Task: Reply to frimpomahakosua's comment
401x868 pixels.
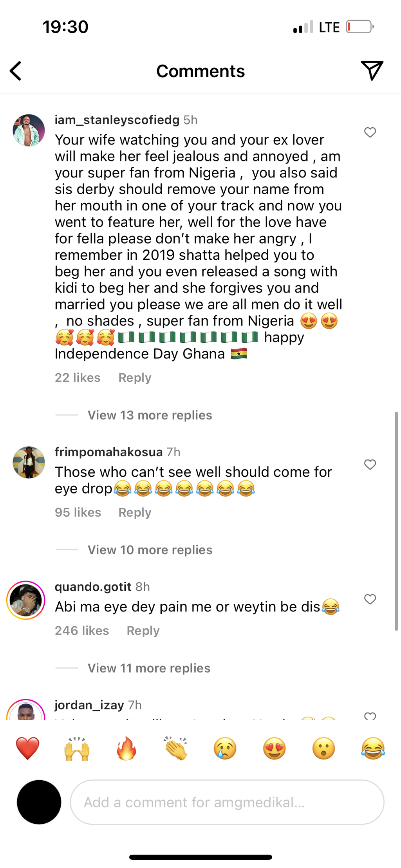Action: pos(134,512)
